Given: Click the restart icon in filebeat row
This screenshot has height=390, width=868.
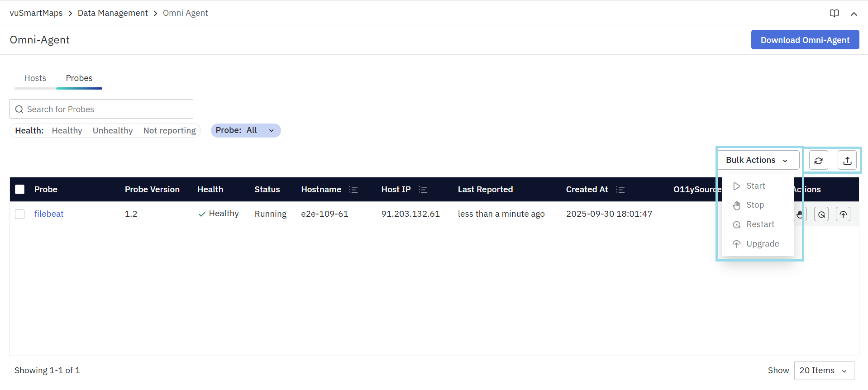Looking at the screenshot, I should point(821,214).
